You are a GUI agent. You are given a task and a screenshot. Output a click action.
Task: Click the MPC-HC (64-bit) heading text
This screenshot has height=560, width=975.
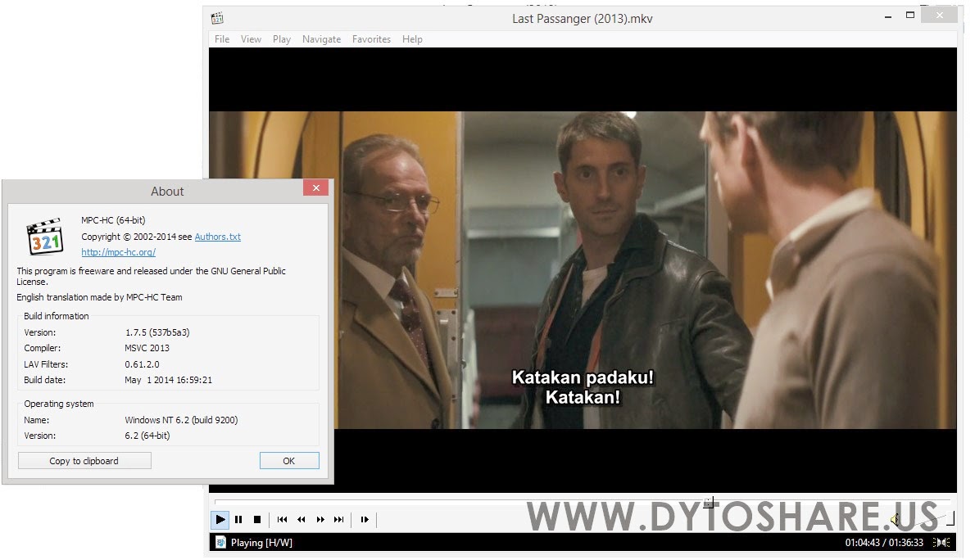click(x=113, y=220)
